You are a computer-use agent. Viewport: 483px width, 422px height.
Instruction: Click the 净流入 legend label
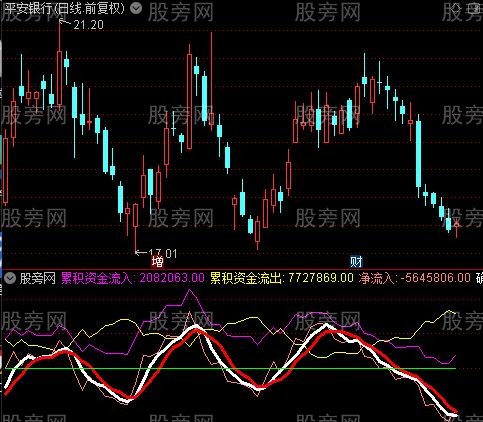(377, 278)
